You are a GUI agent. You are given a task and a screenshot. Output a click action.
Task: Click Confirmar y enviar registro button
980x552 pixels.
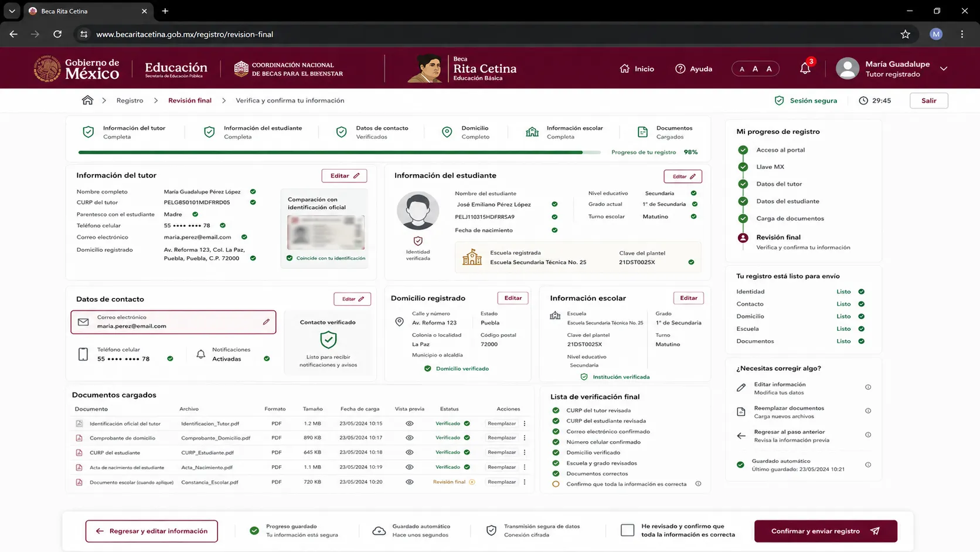coord(825,531)
